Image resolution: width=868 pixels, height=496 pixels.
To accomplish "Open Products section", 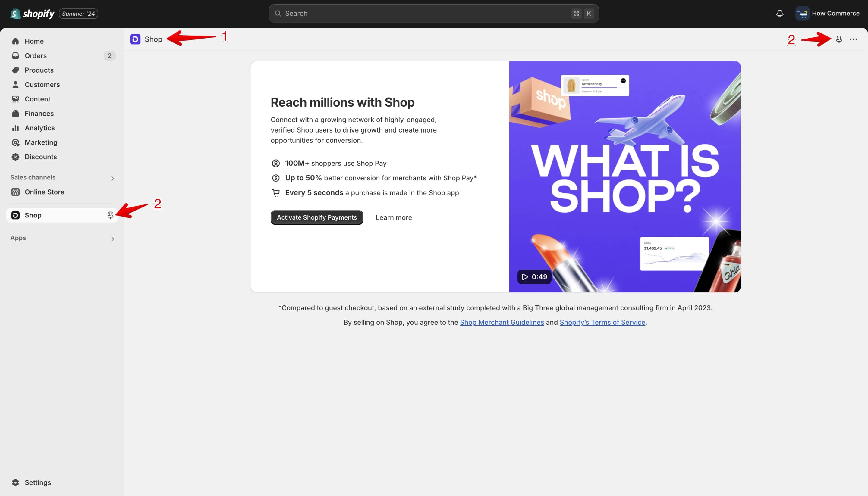I will (x=62, y=70).
